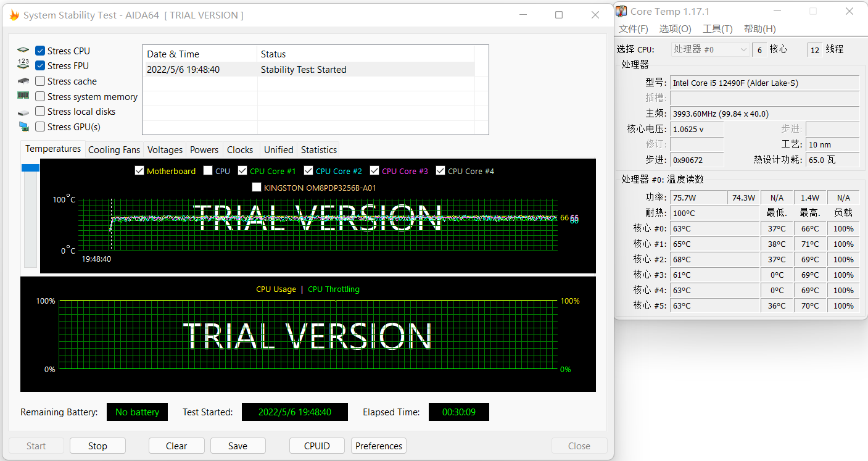This screenshot has height=461, width=868.
Task: Click the blue graph scale slider
Action: pyautogui.click(x=30, y=168)
